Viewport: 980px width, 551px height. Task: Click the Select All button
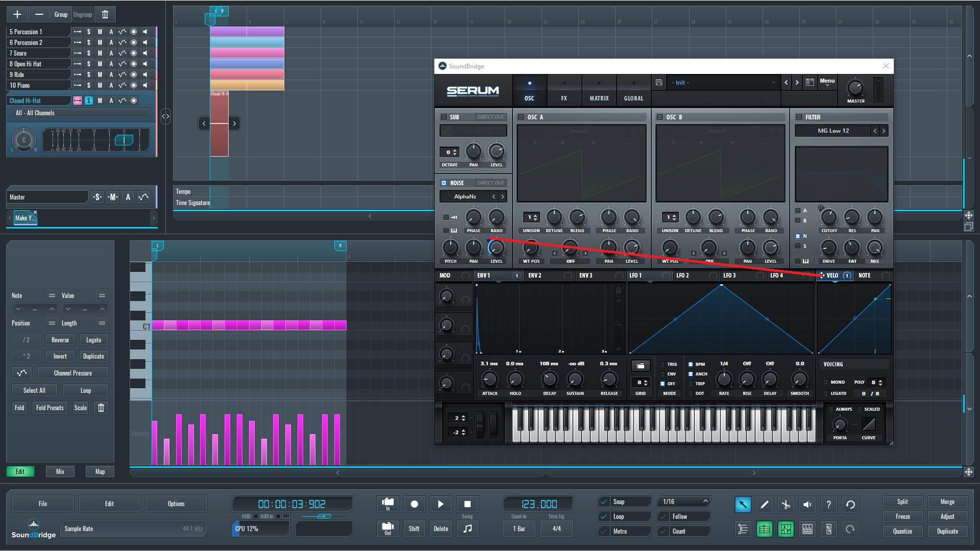click(x=34, y=390)
